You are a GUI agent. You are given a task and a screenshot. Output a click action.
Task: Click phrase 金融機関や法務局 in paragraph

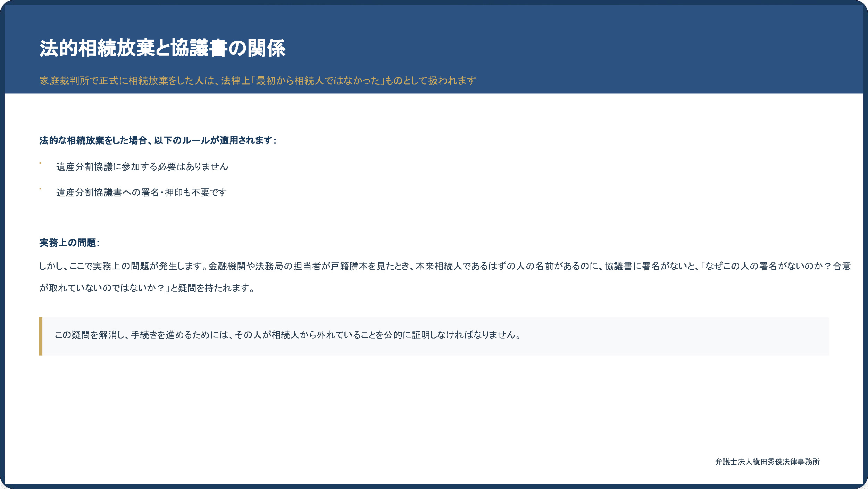pyautogui.click(x=246, y=266)
